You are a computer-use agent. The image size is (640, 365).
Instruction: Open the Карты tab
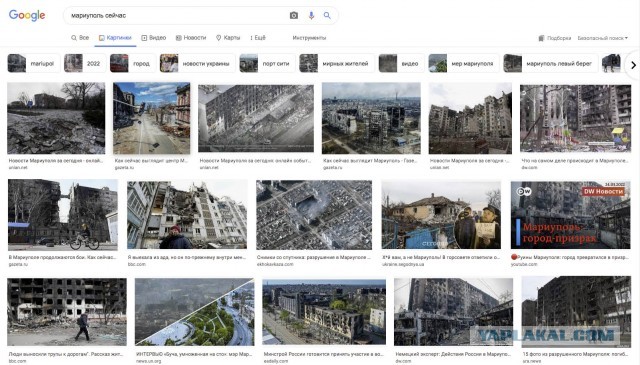coord(228,38)
